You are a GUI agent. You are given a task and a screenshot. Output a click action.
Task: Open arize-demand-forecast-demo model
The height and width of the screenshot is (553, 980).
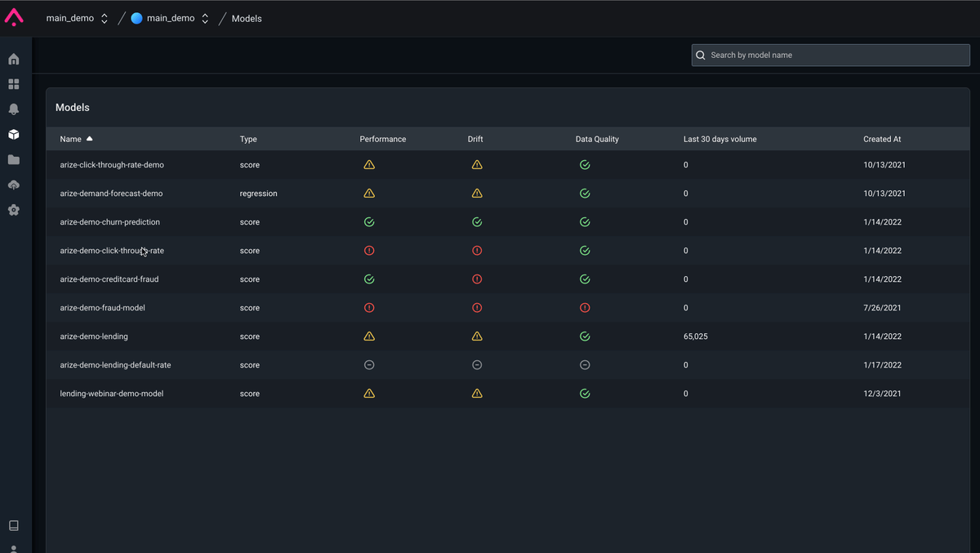pos(111,194)
